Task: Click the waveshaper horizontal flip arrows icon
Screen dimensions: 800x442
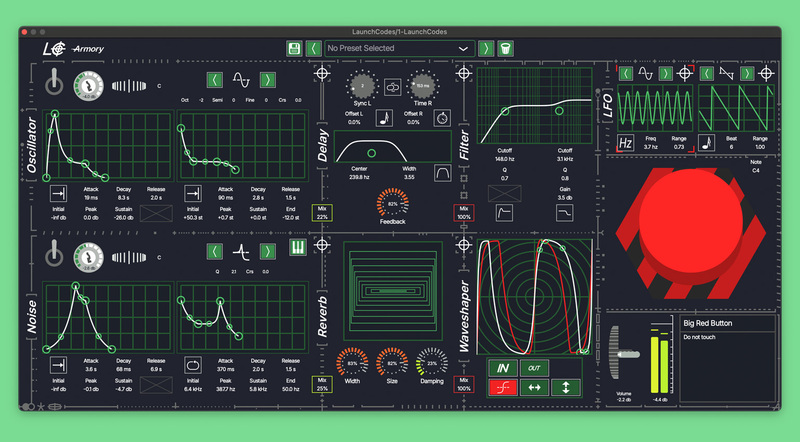Action: coord(535,388)
